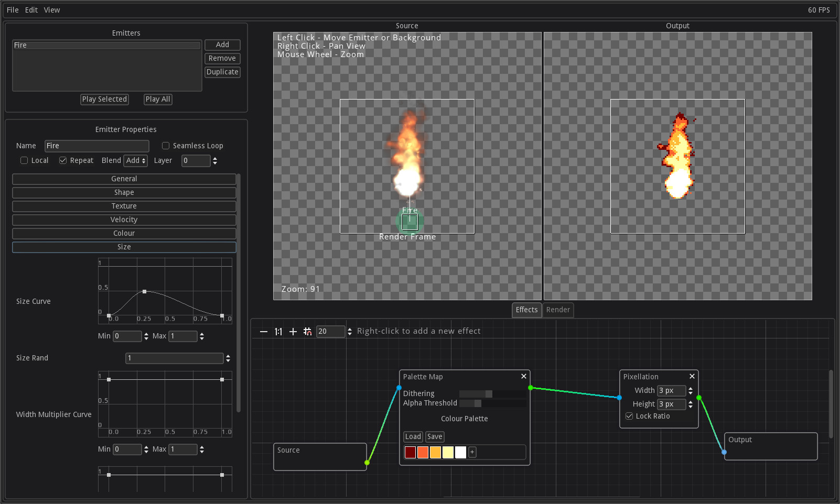840x504 pixels.
Task: Close the Palette Map effect node
Action: click(x=523, y=376)
